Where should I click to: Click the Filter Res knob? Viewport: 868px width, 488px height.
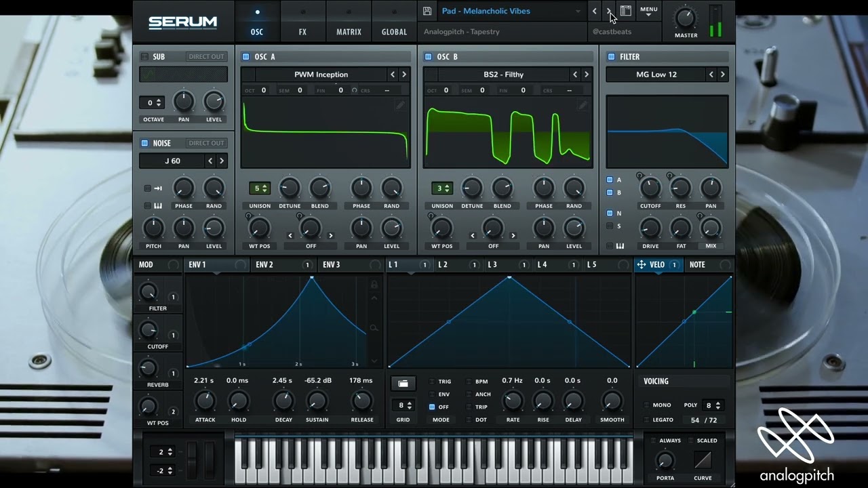[680, 188]
